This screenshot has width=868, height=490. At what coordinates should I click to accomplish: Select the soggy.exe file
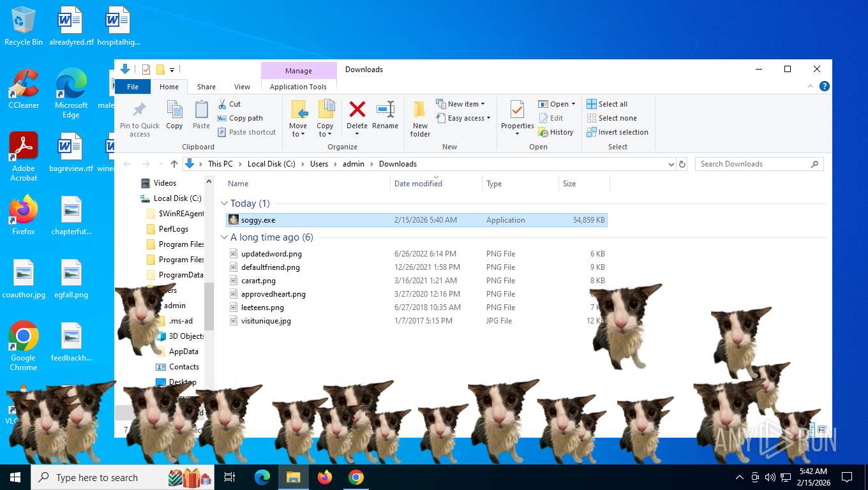417,220
